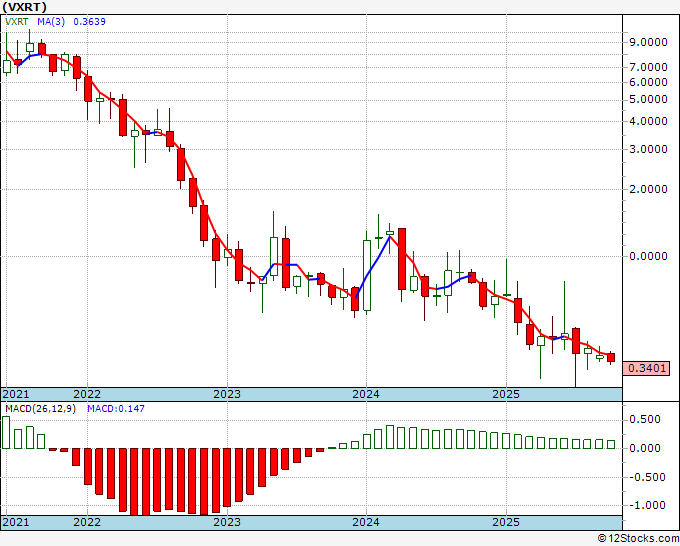Click the 0.0000 price axis label
Screen dimensions: 680x546
pos(648,256)
